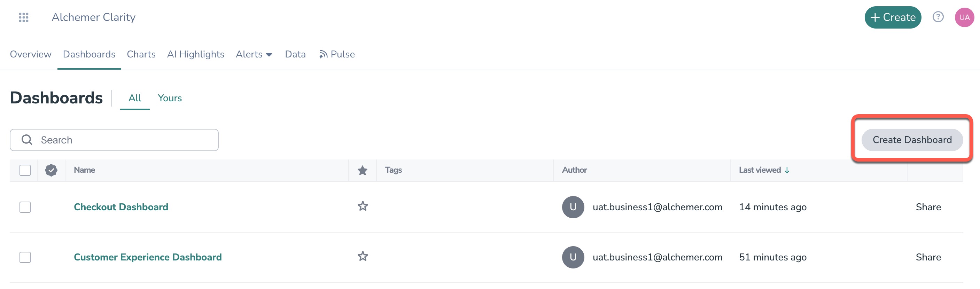Image resolution: width=980 pixels, height=289 pixels.
Task: Favorite the Checkout Dashboard with star
Action: tap(363, 206)
